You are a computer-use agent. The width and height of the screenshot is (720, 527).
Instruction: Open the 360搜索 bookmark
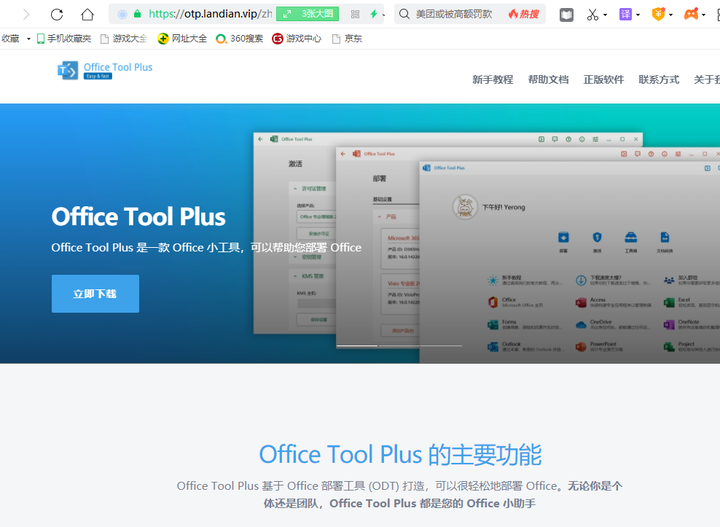[x=239, y=39]
